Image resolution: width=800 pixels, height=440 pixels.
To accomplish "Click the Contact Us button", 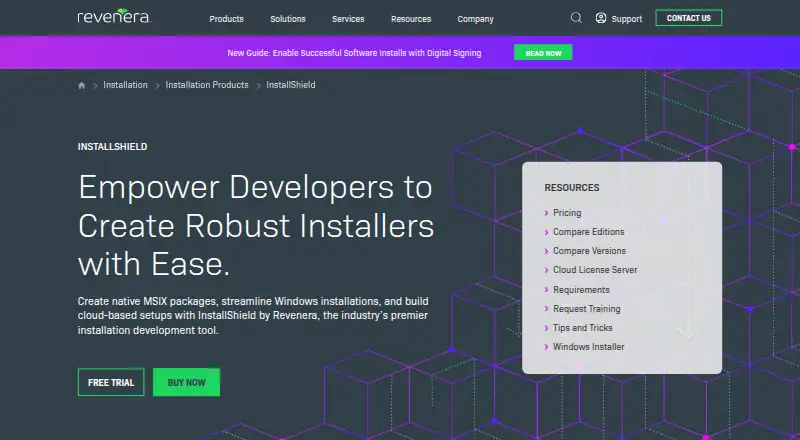I will pos(688,18).
